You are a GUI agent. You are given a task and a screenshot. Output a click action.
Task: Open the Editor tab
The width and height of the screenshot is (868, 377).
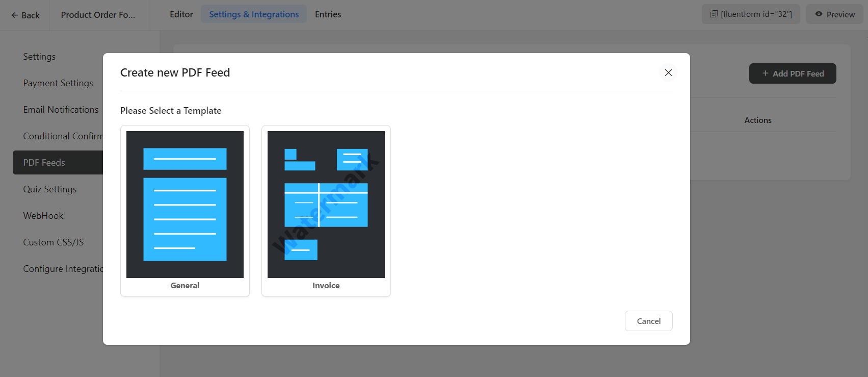[181, 14]
